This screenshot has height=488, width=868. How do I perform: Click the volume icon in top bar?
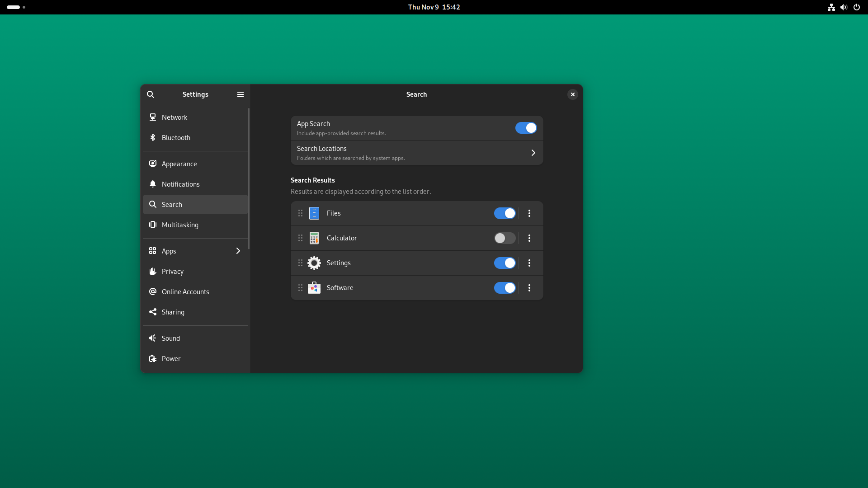(x=844, y=7)
